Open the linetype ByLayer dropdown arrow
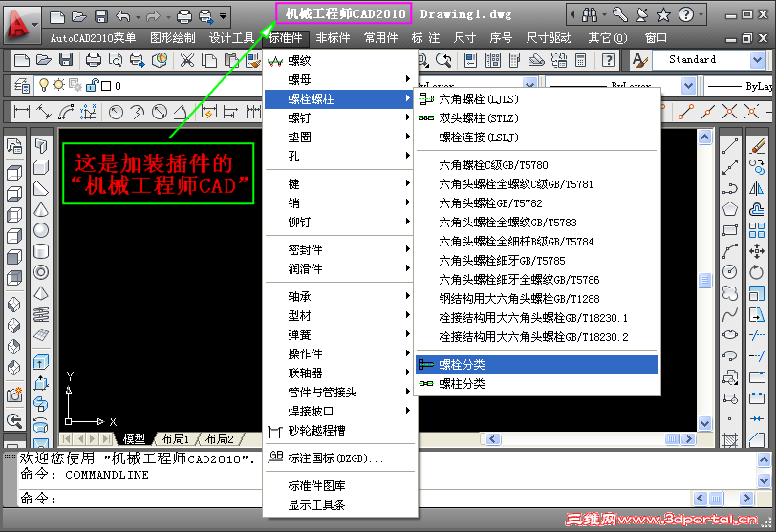The image size is (776, 532). point(688,86)
